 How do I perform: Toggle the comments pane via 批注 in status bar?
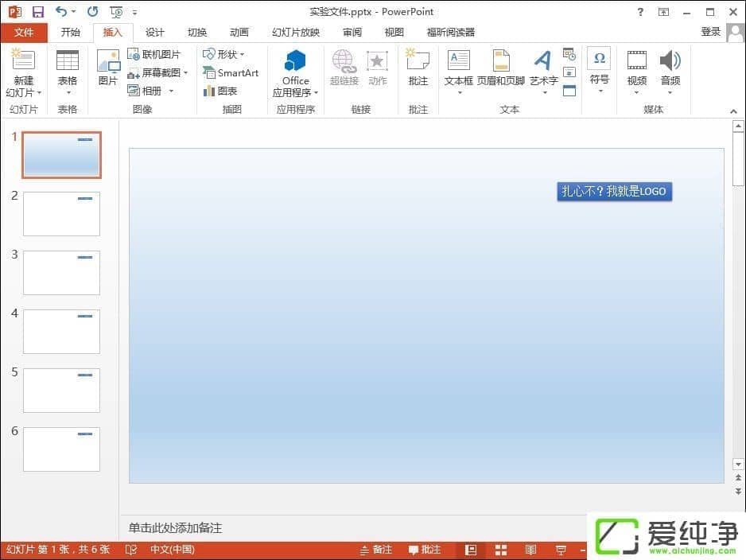click(x=425, y=549)
